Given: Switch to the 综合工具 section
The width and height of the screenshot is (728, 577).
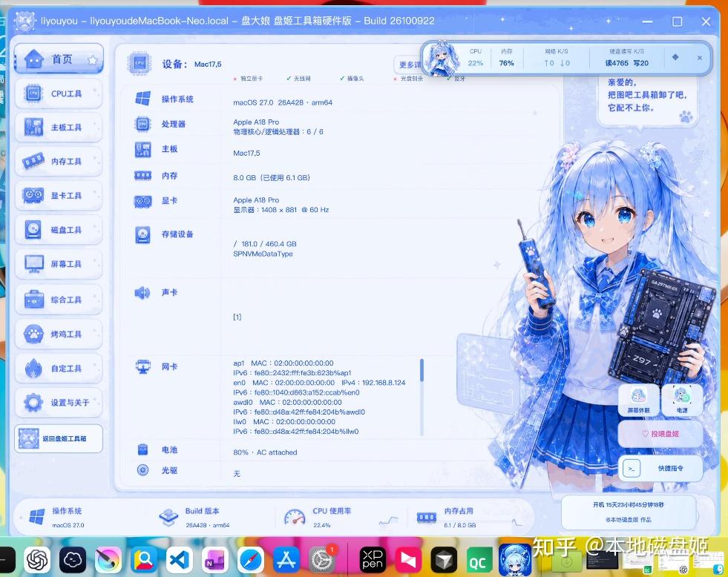Looking at the screenshot, I should 59,300.
